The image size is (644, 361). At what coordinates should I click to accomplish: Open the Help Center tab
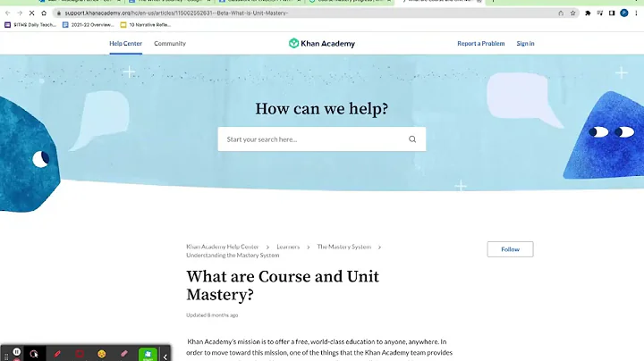click(126, 43)
